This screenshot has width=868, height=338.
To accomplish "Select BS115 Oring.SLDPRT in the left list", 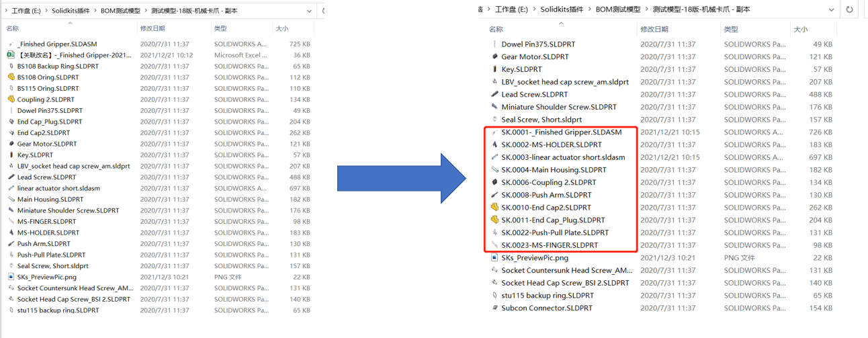I will (x=48, y=89).
